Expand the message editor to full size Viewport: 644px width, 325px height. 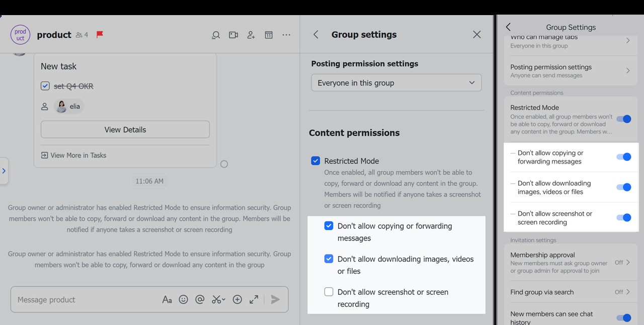(x=254, y=299)
